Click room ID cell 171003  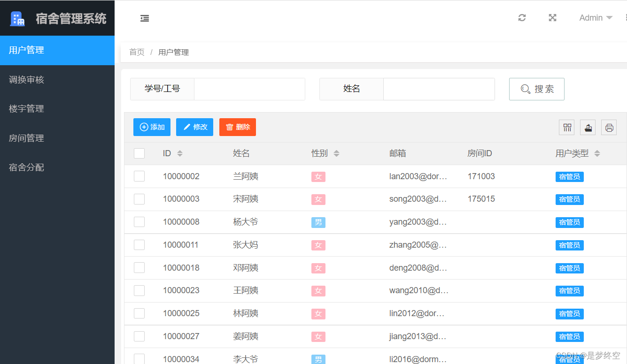481,176
